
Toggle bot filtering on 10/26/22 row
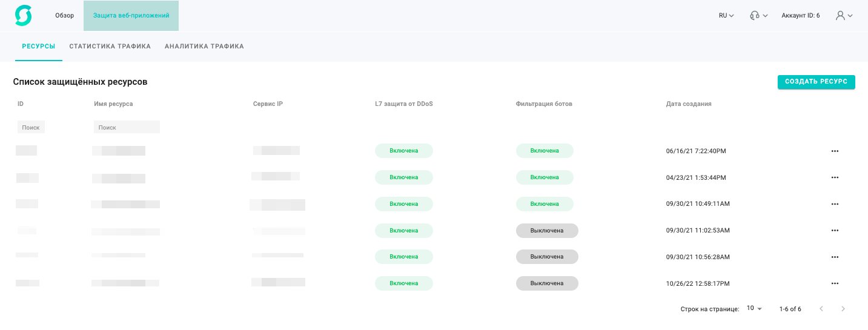click(x=546, y=283)
